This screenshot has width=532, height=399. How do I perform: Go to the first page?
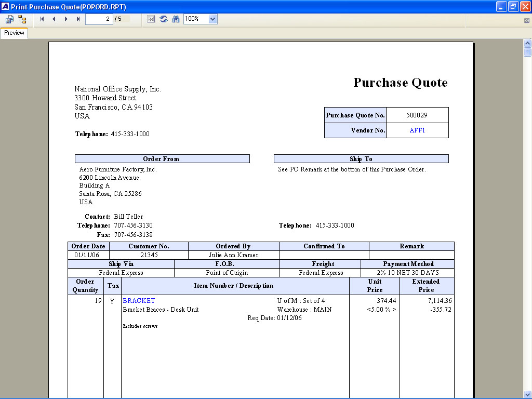click(42, 19)
